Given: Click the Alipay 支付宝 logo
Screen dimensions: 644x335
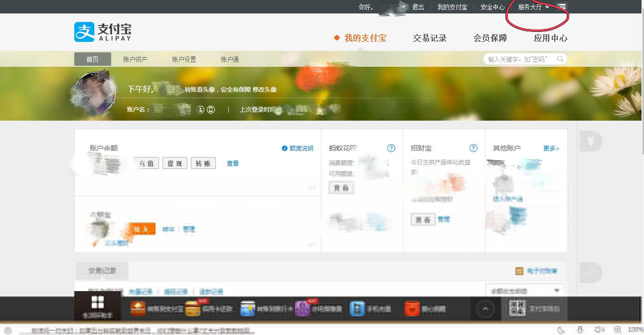Looking at the screenshot, I should tap(103, 32).
